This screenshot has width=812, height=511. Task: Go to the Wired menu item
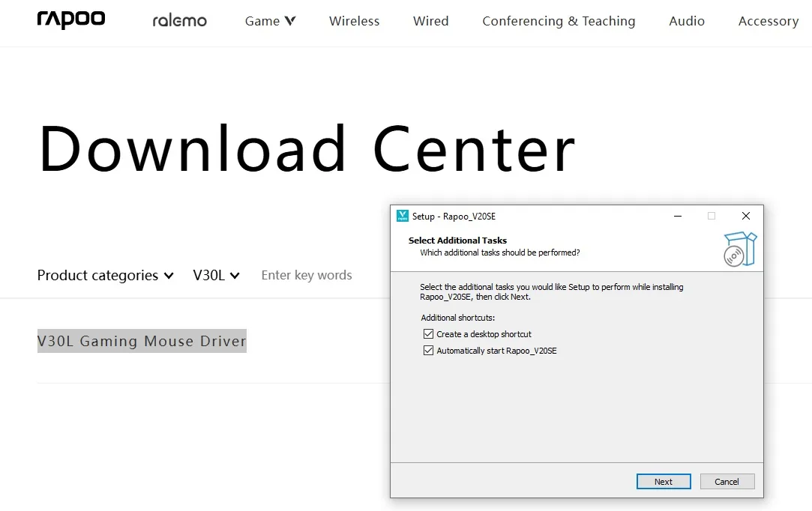431,21
